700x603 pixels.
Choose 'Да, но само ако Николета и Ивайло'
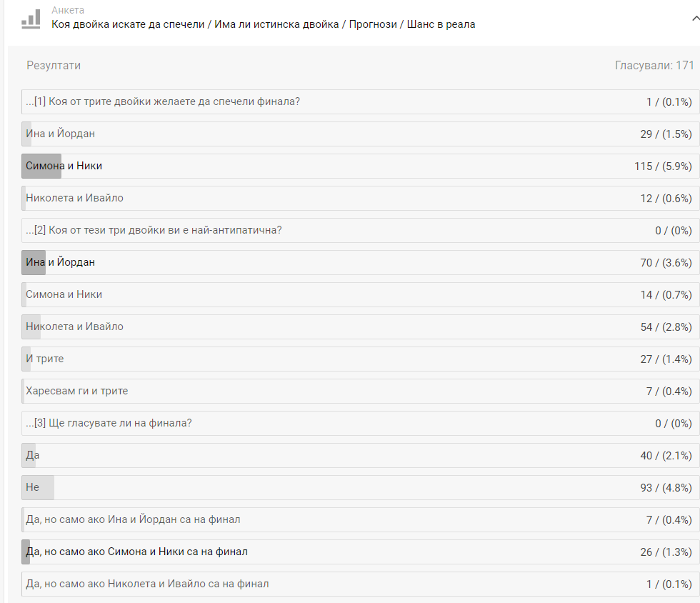[360, 584]
